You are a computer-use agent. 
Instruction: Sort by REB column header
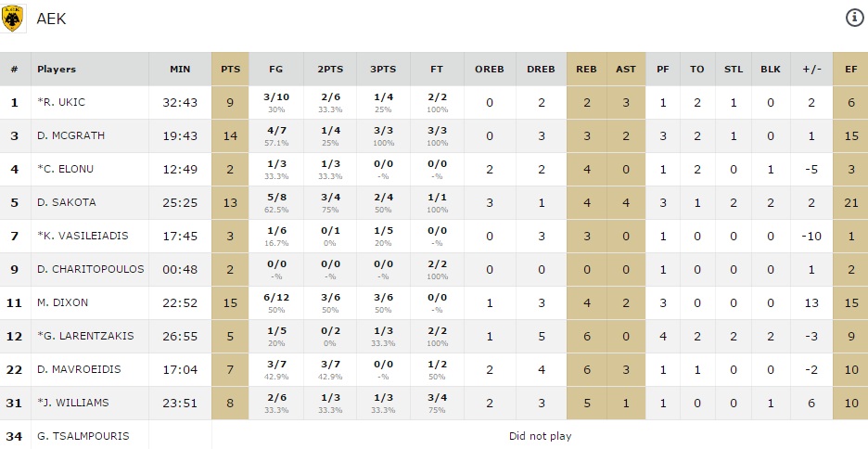(586, 70)
